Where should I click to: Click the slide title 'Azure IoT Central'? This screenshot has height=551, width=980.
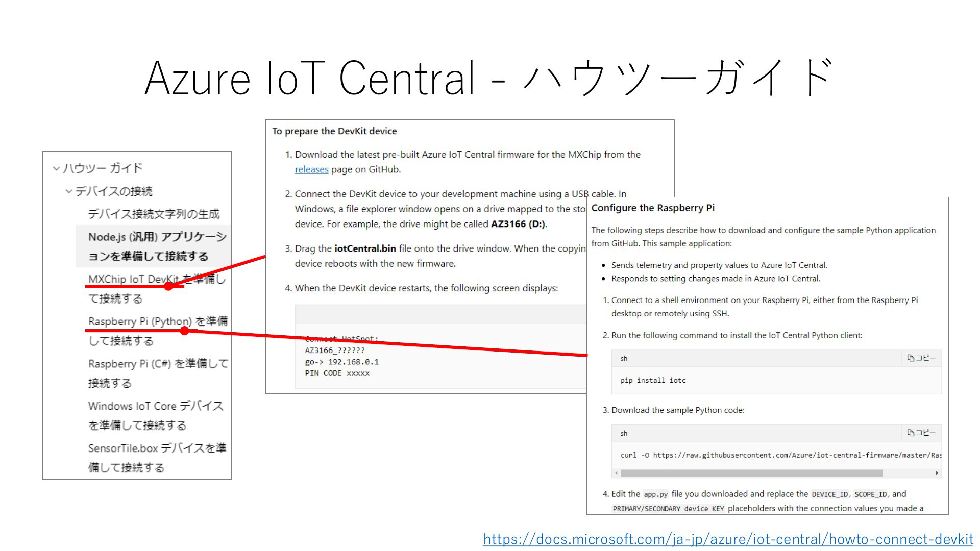pyautogui.click(x=310, y=79)
